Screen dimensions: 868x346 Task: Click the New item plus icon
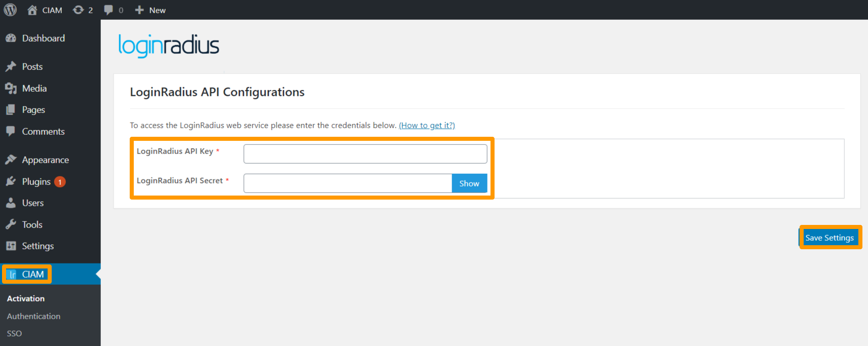point(138,9)
